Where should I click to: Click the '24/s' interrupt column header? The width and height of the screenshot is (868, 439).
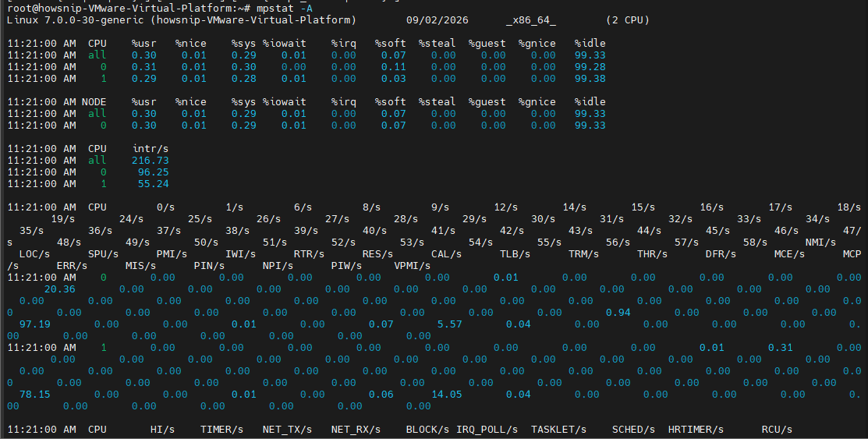[x=131, y=219]
